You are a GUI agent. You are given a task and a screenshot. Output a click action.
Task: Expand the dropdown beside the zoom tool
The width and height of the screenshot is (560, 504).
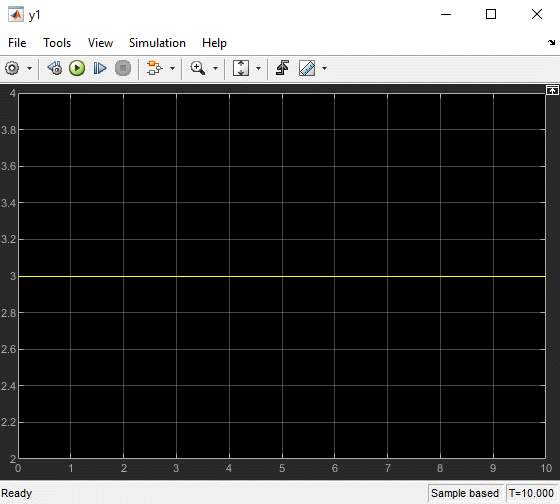pos(215,68)
